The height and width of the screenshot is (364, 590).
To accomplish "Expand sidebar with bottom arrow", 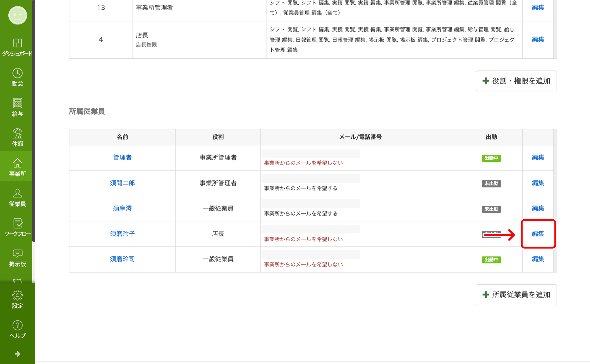I will [x=17, y=354].
